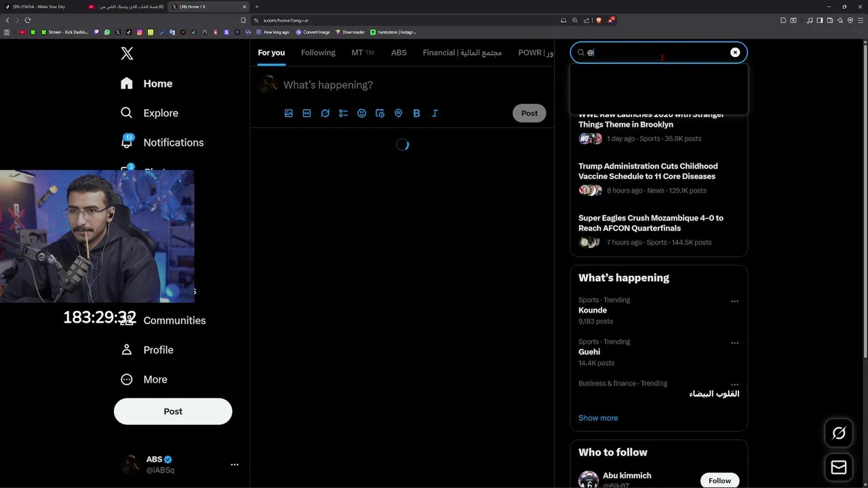Viewport: 868px width, 488px height.
Task: Open the browser extensions puzzle icon
Action: 783,20
